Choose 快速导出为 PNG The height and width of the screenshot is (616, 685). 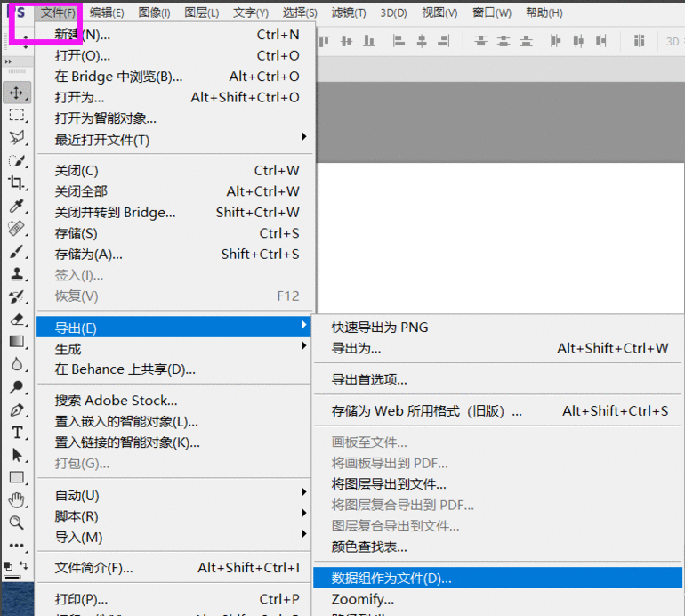pyautogui.click(x=498, y=327)
